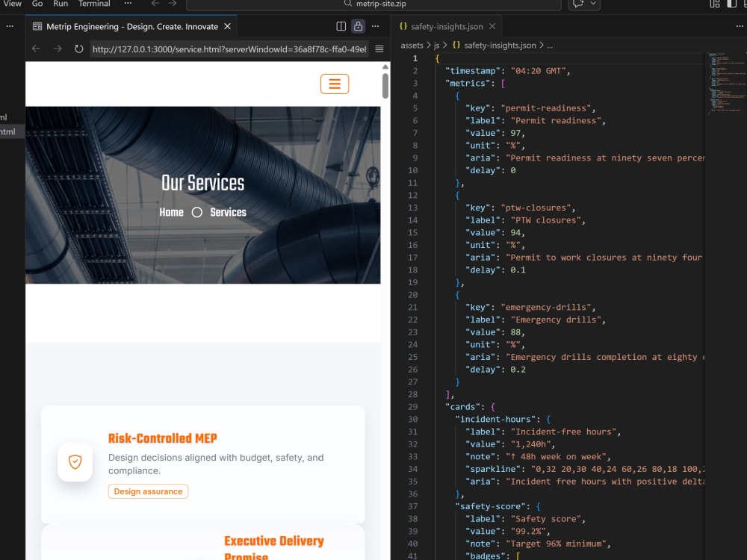Screen dimensions: 747x560
Task: Click the metrip-site.zip command center search box
Action: pyautogui.click(x=373, y=4)
